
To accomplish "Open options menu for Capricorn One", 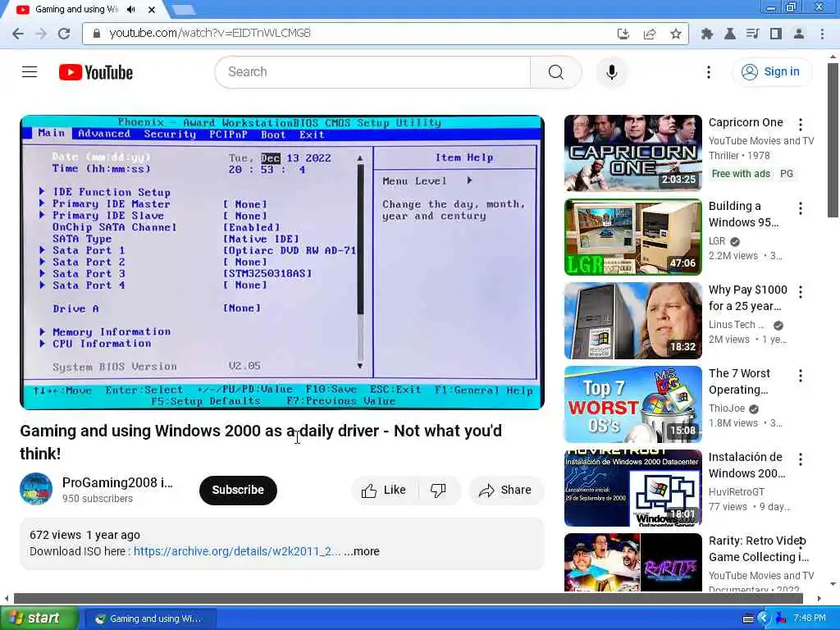I will (x=801, y=125).
